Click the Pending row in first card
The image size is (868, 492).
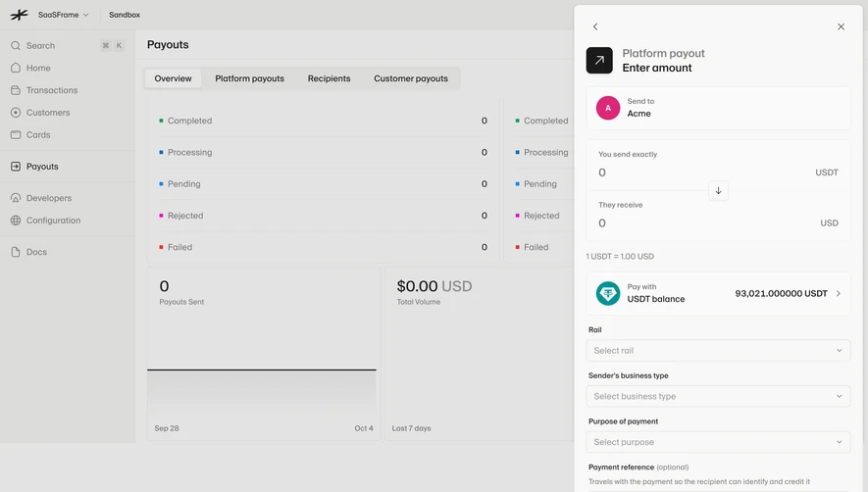(x=324, y=183)
